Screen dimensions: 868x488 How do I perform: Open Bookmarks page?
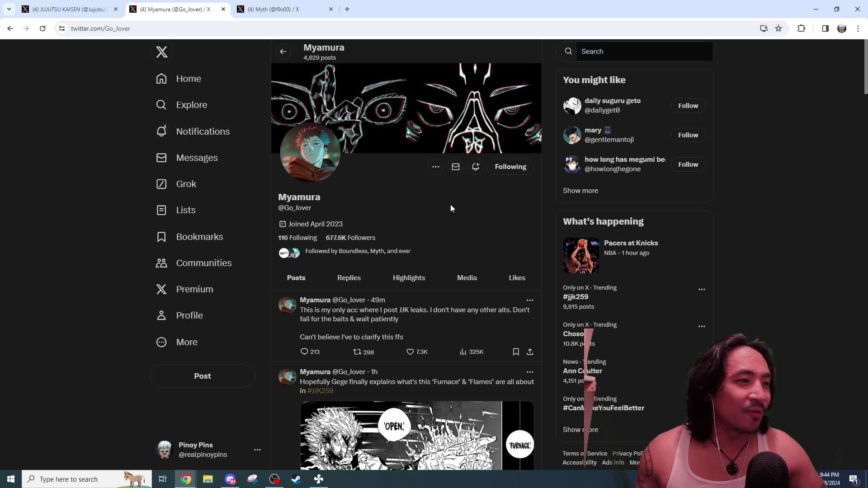pos(189,237)
